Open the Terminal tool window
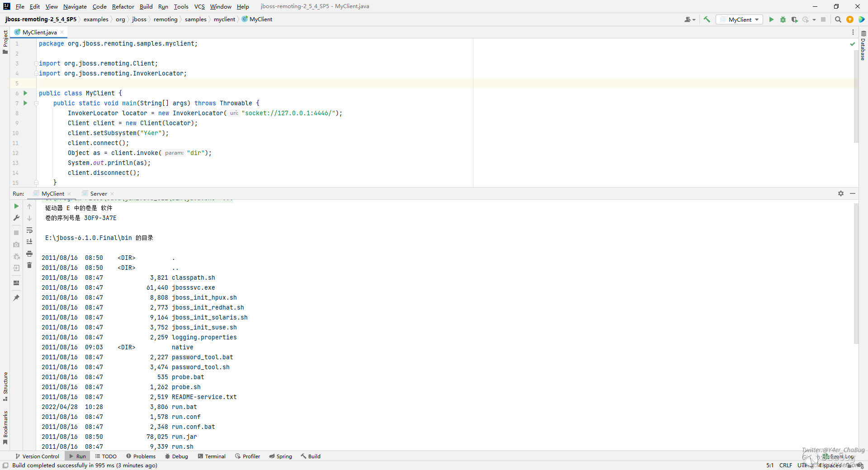The width and height of the screenshot is (868, 470). click(212, 456)
